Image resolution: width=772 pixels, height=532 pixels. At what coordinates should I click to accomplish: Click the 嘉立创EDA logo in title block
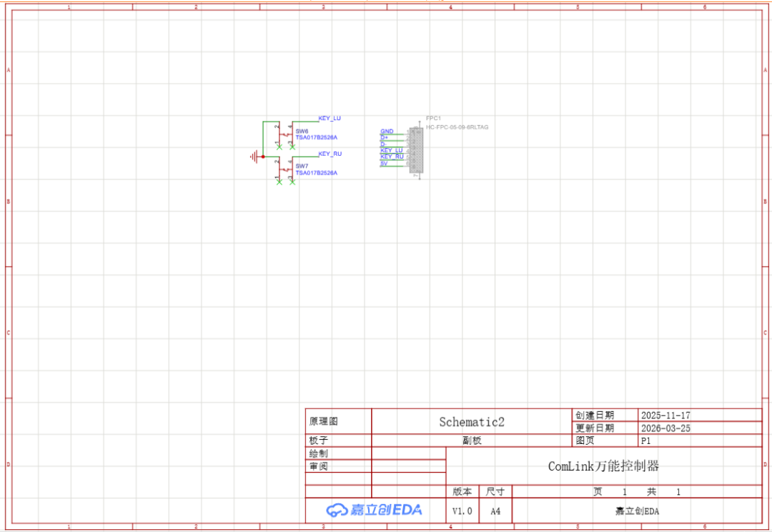point(374,510)
